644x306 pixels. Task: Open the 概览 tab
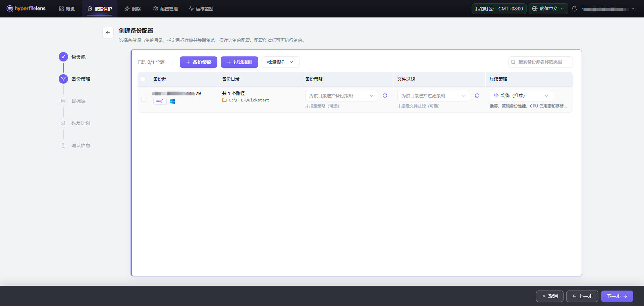click(67, 9)
